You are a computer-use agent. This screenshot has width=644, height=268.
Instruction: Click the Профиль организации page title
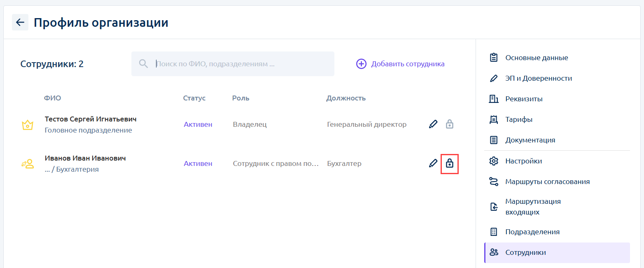pyautogui.click(x=101, y=22)
